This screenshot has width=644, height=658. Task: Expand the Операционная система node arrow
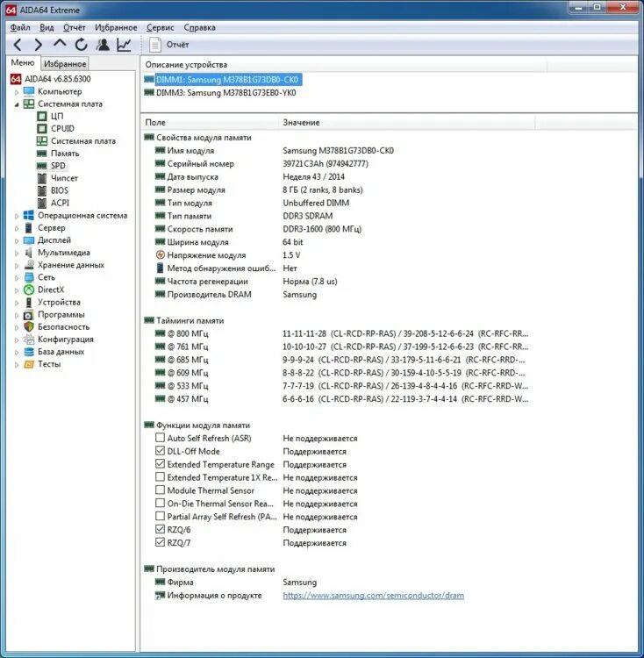tap(17, 216)
